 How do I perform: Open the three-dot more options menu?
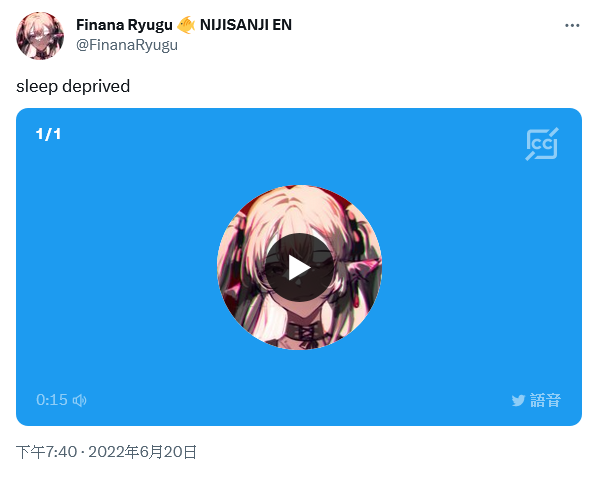[x=572, y=26]
